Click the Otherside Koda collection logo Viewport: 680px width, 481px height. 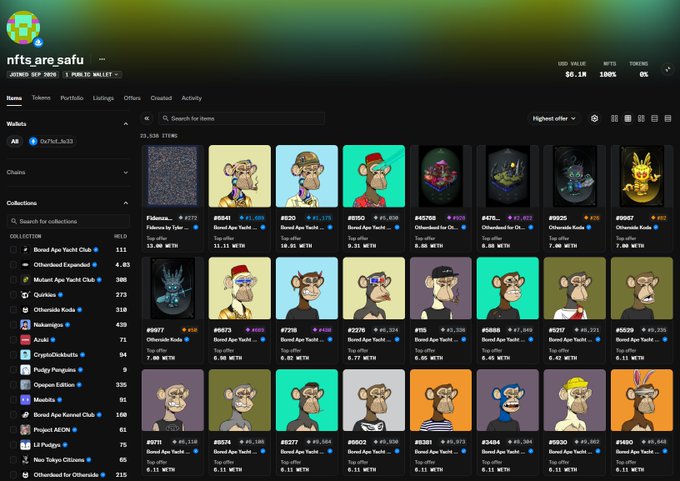click(x=26, y=310)
